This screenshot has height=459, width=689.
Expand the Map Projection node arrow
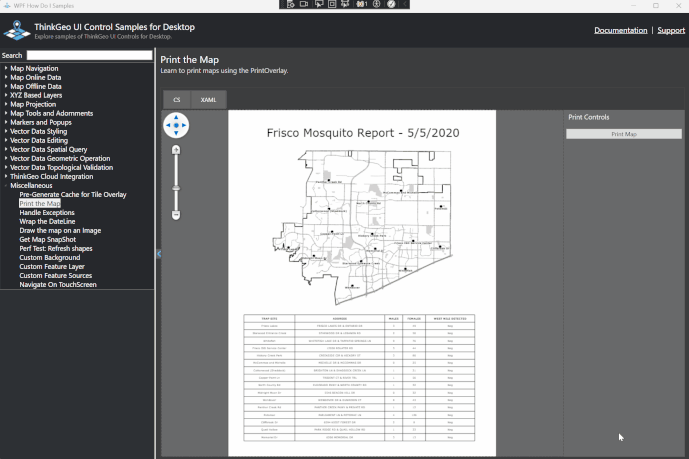point(6,104)
